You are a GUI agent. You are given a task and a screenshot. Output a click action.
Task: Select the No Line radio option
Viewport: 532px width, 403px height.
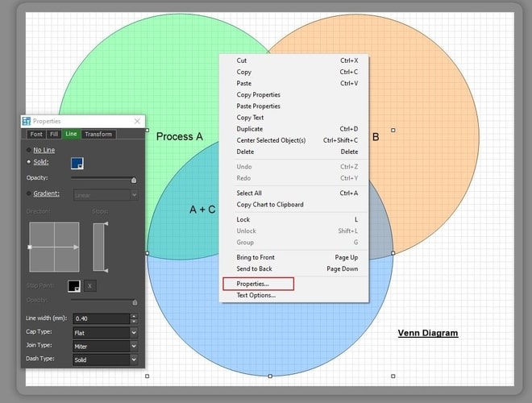point(28,150)
